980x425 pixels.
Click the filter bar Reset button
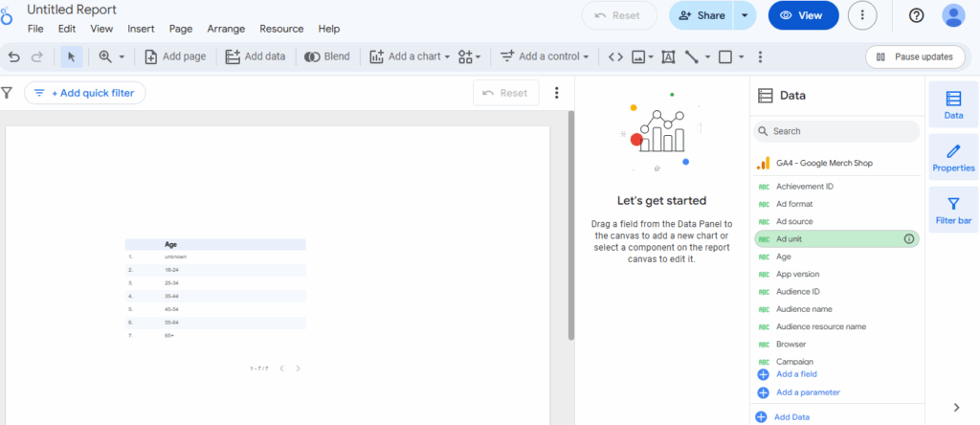point(506,93)
